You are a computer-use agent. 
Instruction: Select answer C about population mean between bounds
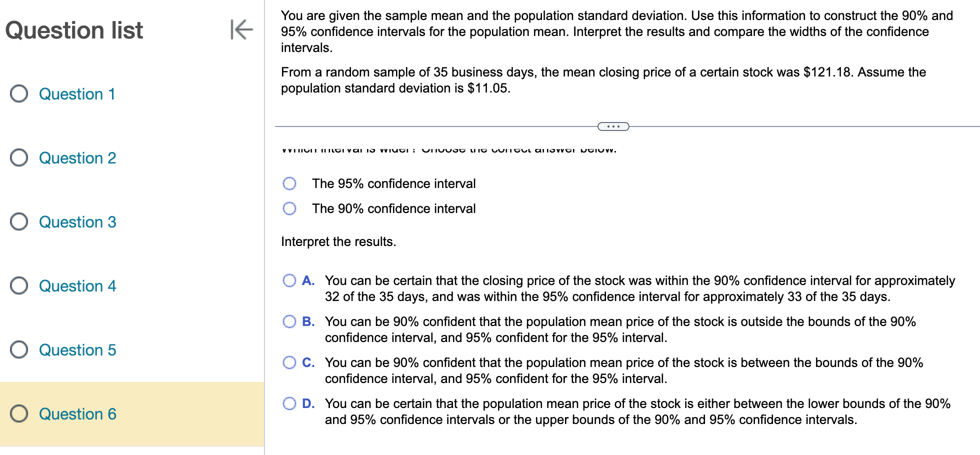point(289,362)
